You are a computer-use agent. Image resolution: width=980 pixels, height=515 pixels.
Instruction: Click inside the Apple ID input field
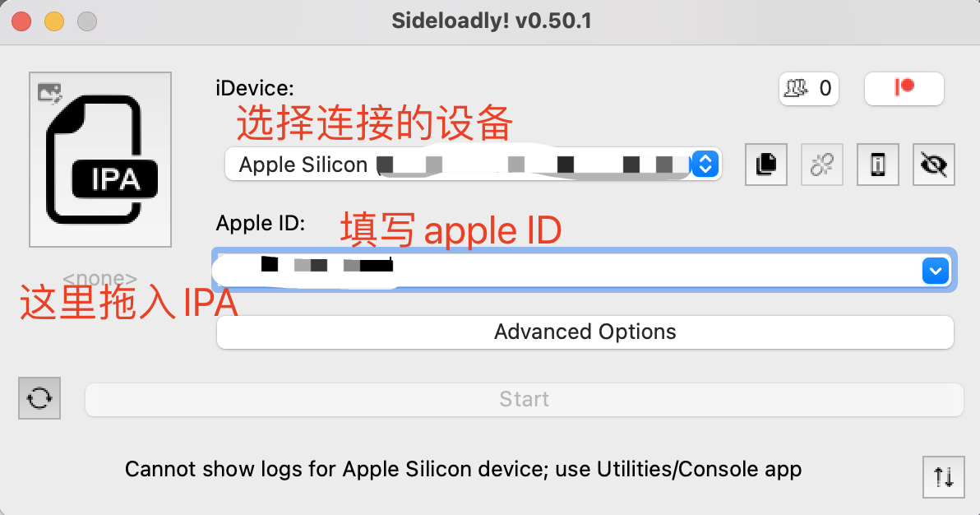coord(493,270)
